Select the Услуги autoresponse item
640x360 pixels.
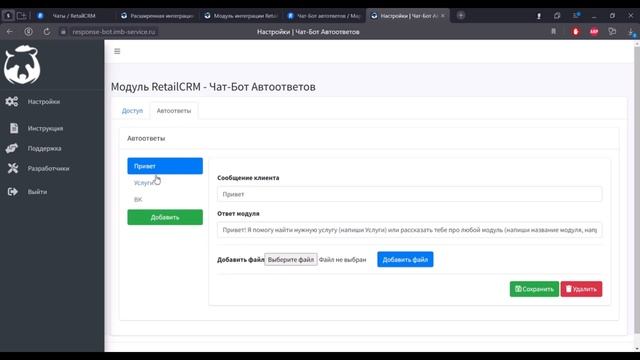coord(165,183)
